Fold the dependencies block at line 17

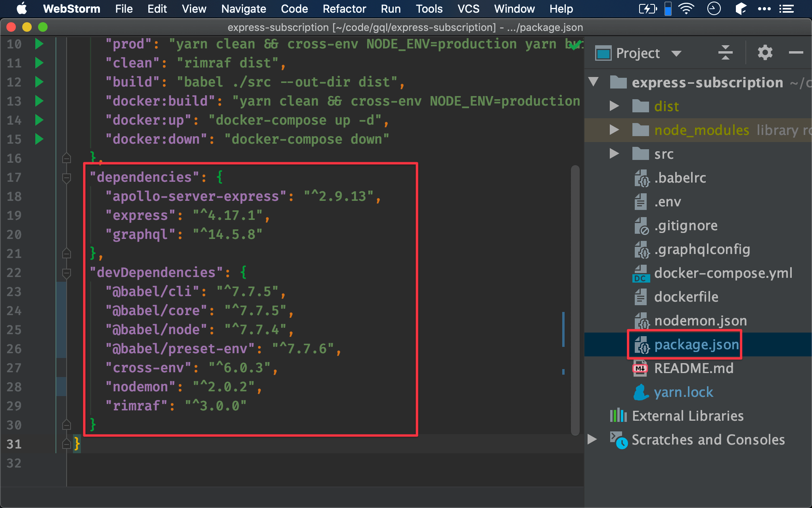pos(67,177)
